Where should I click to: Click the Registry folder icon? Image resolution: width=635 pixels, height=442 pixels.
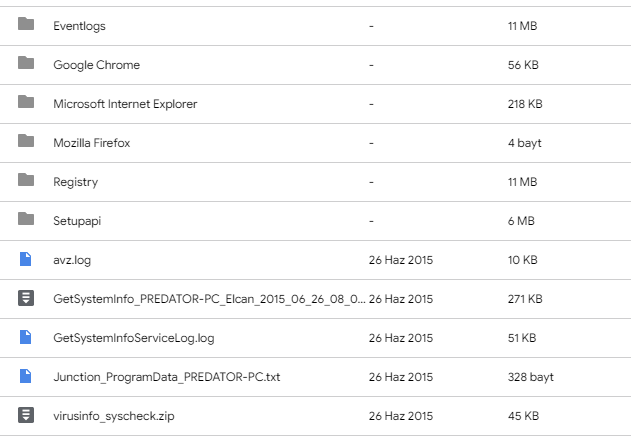tap(26, 181)
